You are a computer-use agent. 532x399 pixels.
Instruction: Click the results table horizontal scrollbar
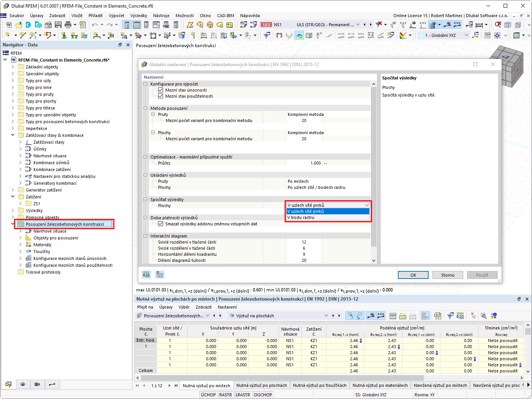point(282,378)
